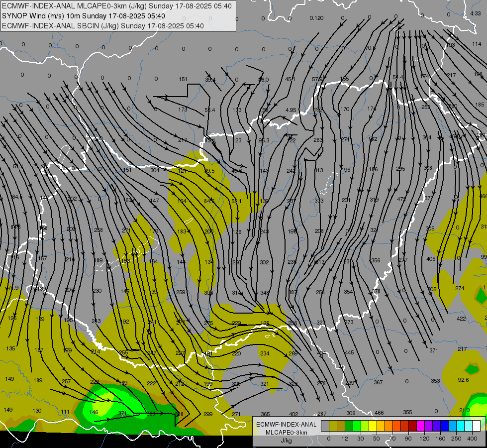Click the dark green legend swatch

[349, 426]
